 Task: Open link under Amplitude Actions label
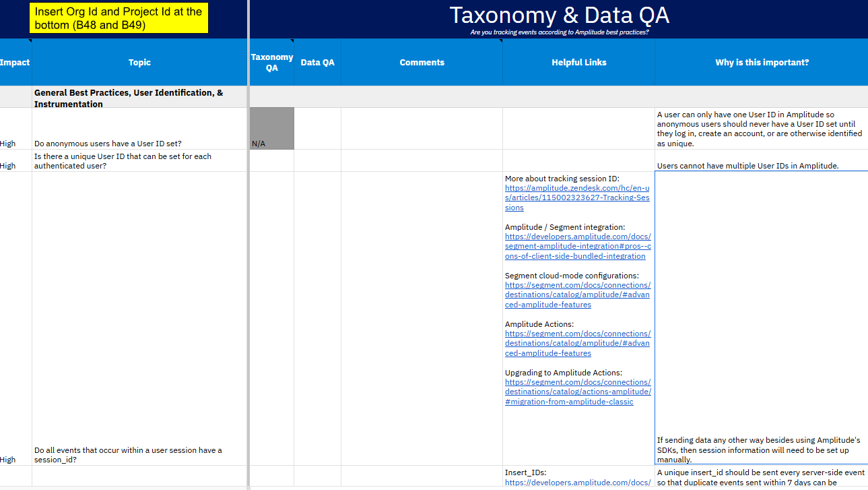pos(578,344)
